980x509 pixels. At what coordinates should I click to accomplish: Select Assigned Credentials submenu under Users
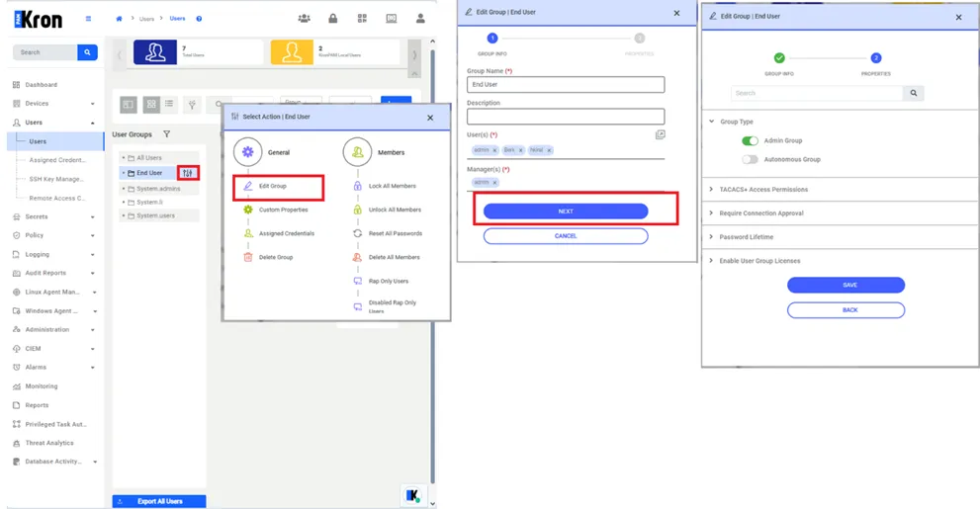(57, 160)
